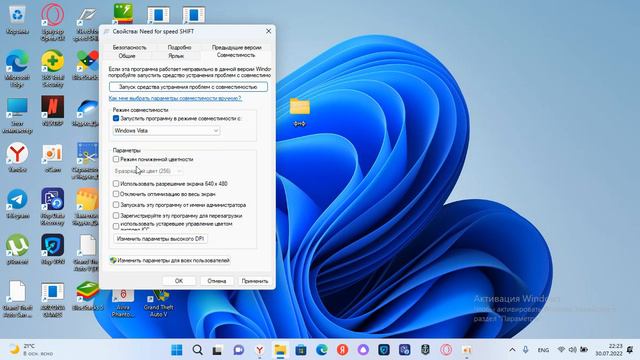Open the red Yandex icon on taskbar

[342, 350]
